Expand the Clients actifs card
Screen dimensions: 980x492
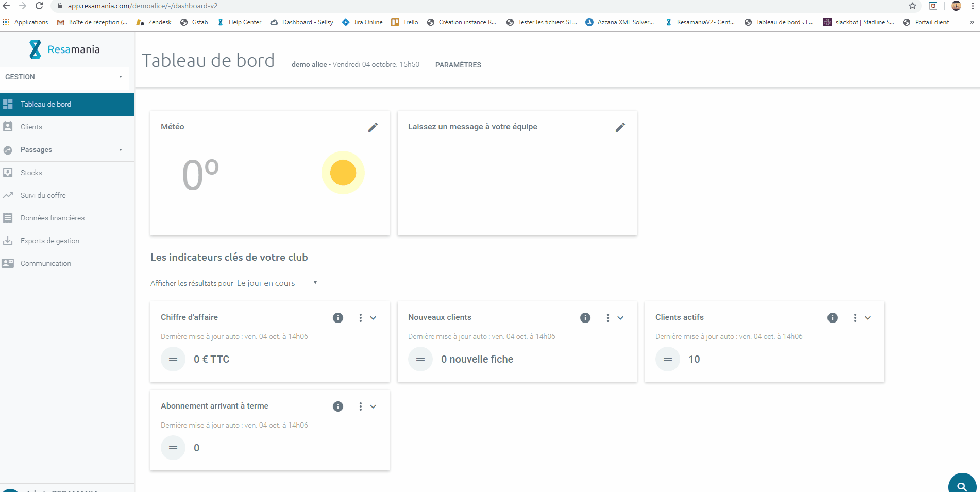pyautogui.click(x=868, y=318)
